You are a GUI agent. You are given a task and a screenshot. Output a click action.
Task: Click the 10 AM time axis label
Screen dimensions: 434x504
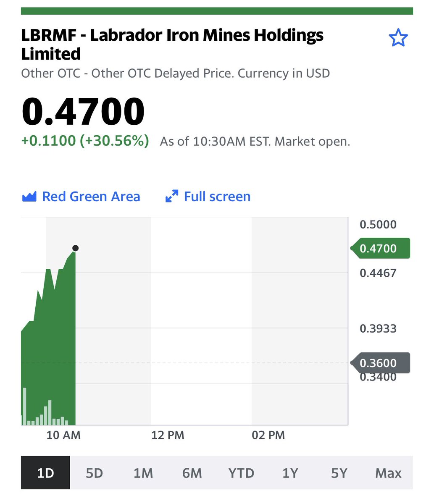(x=63, y=435)
